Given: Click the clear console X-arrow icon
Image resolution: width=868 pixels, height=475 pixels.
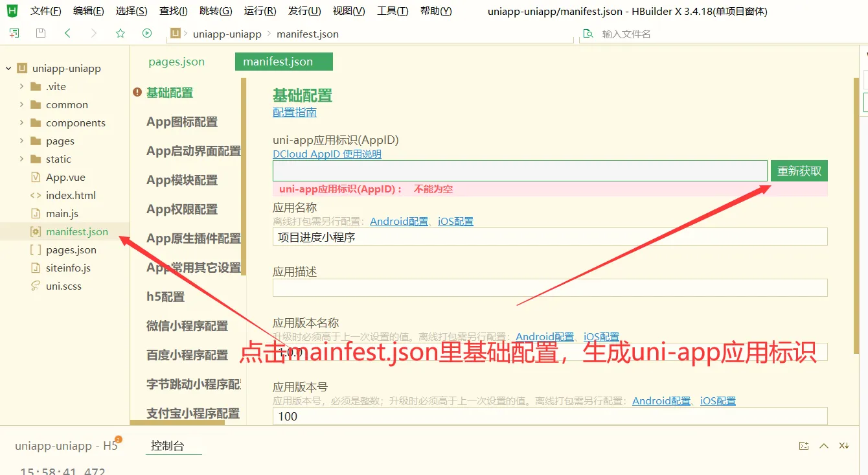Looking at the screenshot, I should 844,446.
